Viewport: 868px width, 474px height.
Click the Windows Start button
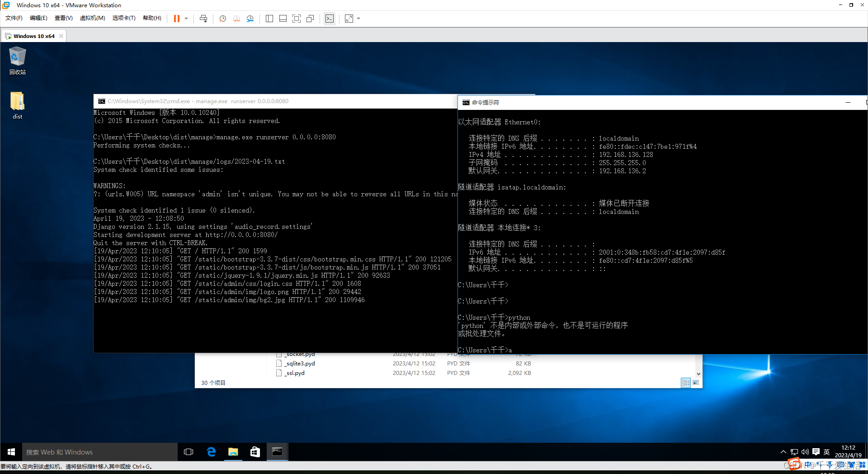[x=11, y=451]
